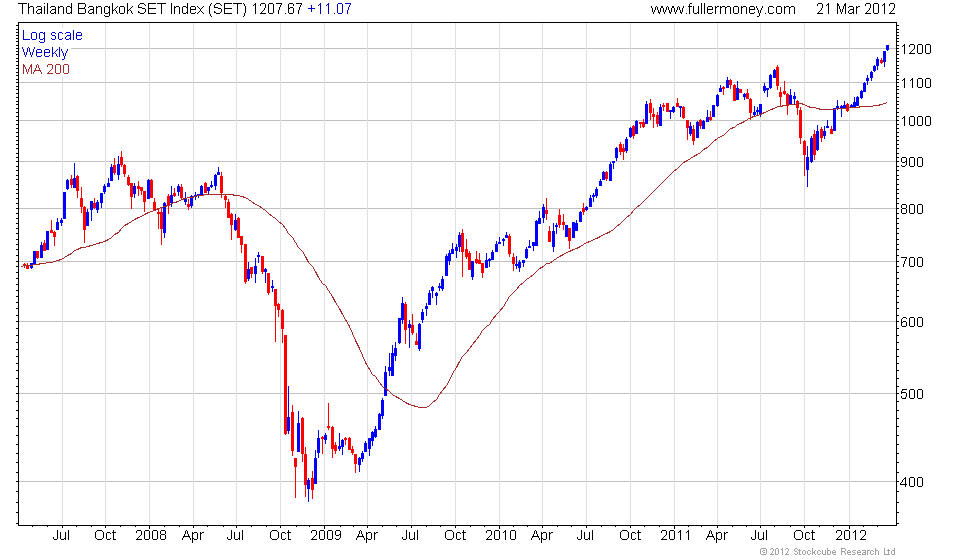Click the 800 price axis label
Viewport: 980px width, 560px height.
pos(912,209)
